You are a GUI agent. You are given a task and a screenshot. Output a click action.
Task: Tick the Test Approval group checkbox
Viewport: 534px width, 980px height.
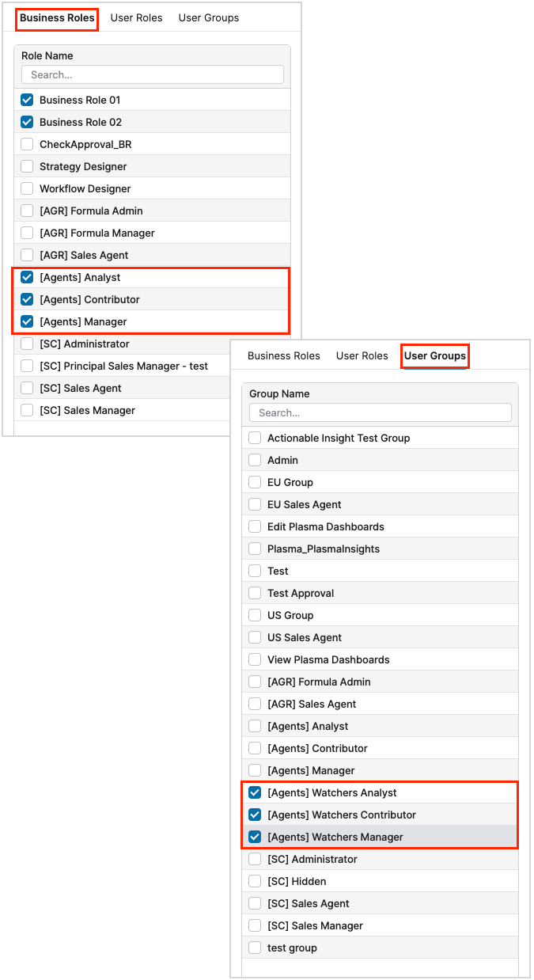255,593
